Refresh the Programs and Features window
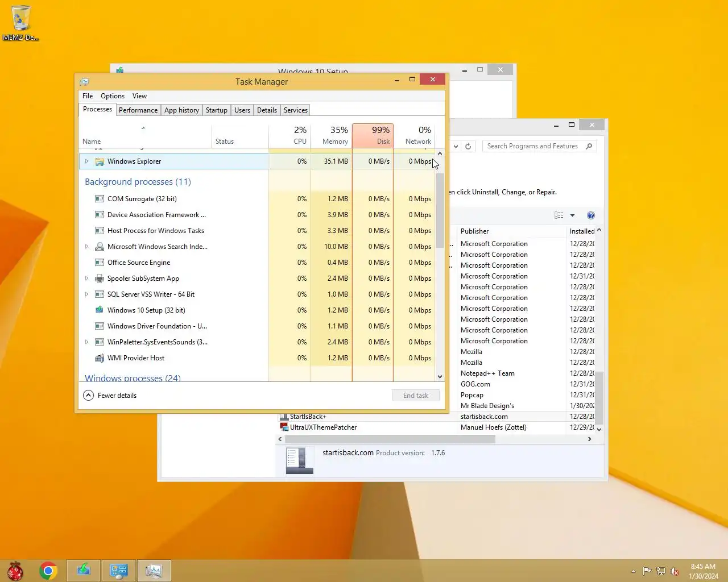The width and height of the screenshot is (728, 582). 468,146
